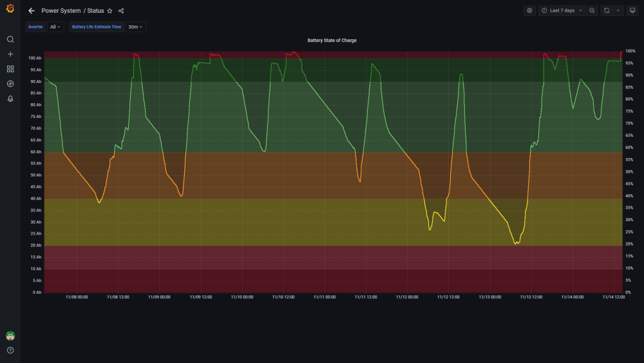Open the Last 7 days time picker
This screenshot has width=644, height=363.
pos(562,11)
